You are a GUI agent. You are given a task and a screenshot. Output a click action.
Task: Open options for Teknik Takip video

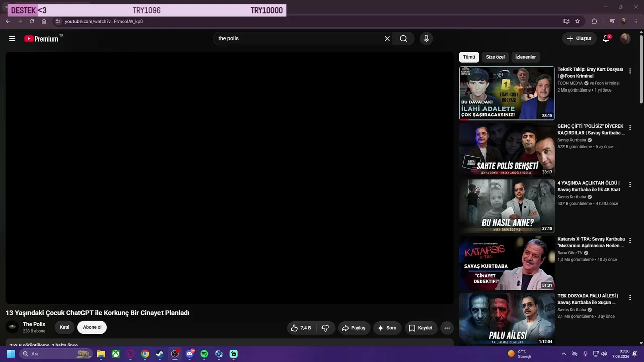pos(630,71)
